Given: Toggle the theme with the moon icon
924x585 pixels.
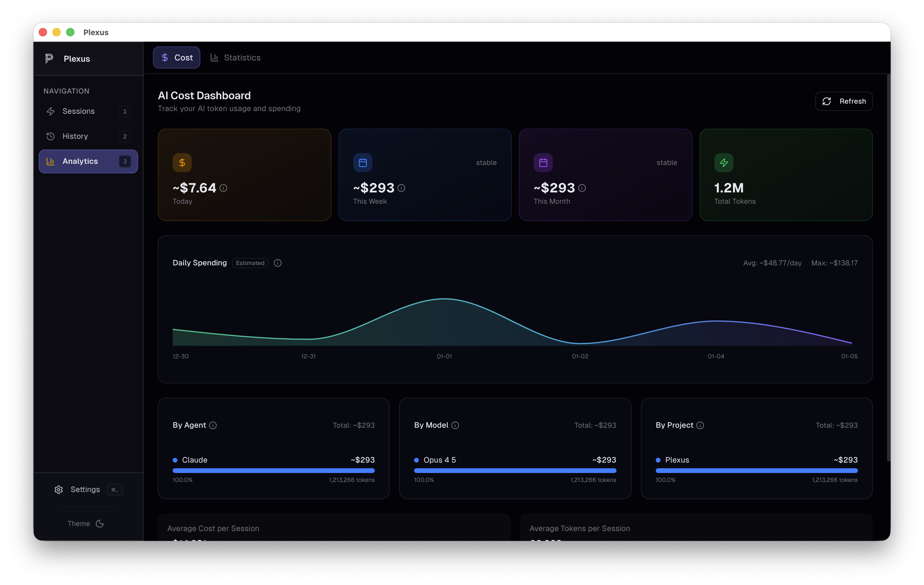Looking at the screenshot, I should (x=99, y=523).
